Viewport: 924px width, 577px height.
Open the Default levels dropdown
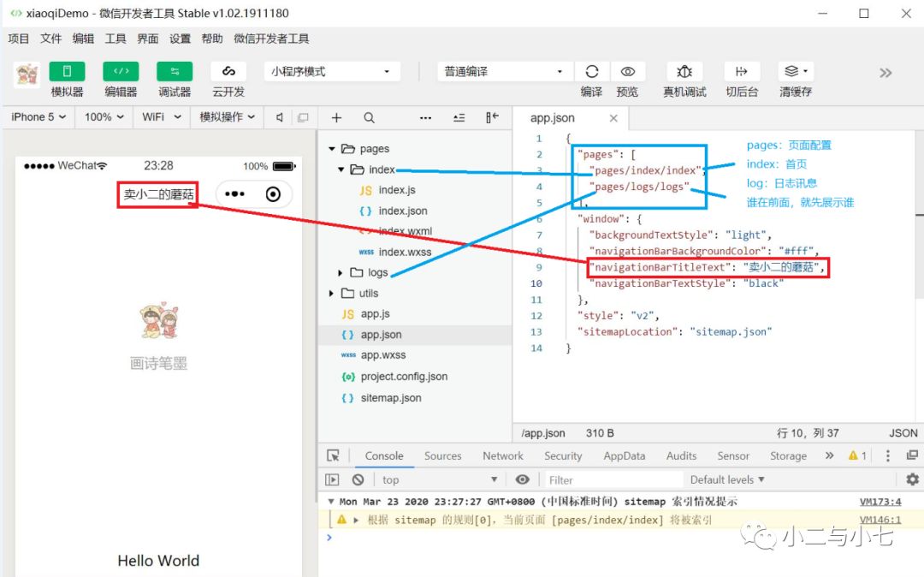tap(727, 479)
